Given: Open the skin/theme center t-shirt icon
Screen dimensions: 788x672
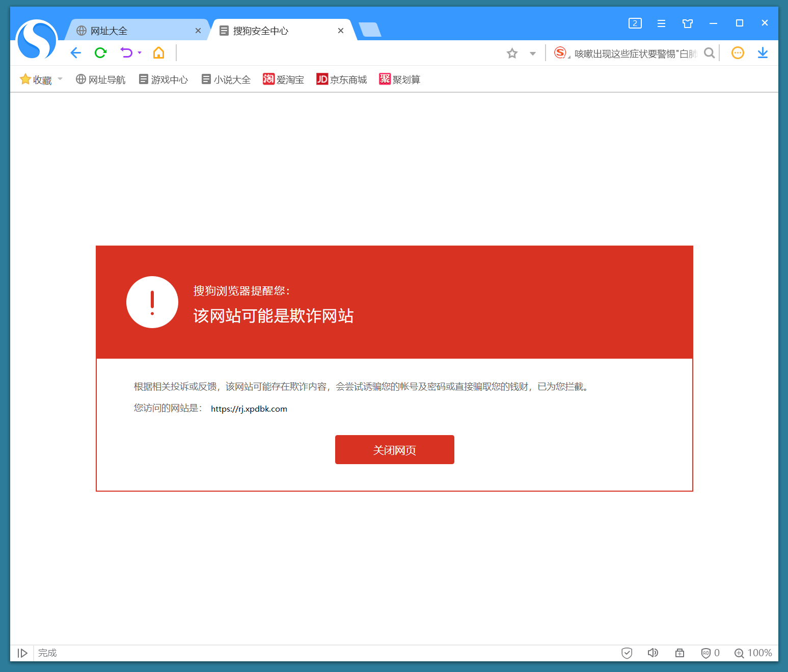Looking at the screenshot, I should 687,23.
